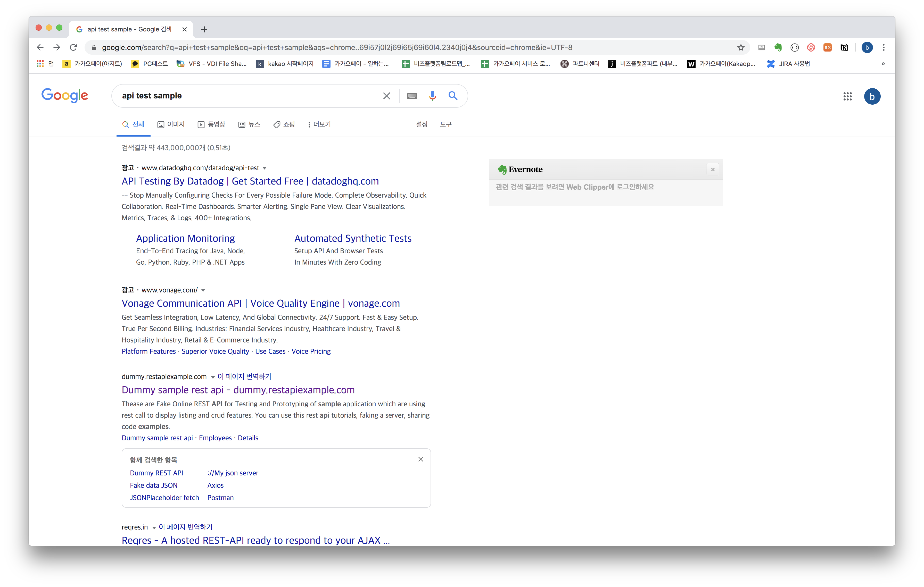The height and width of the screenshot is (587, 924).
Task: Clear the search query with X
Action: pos(386,96)
